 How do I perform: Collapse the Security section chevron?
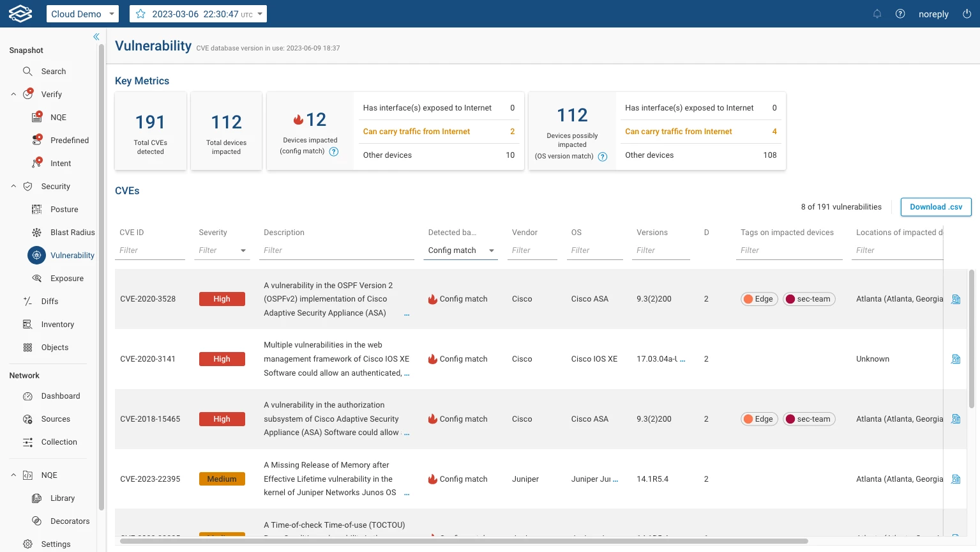click(13, 187)
